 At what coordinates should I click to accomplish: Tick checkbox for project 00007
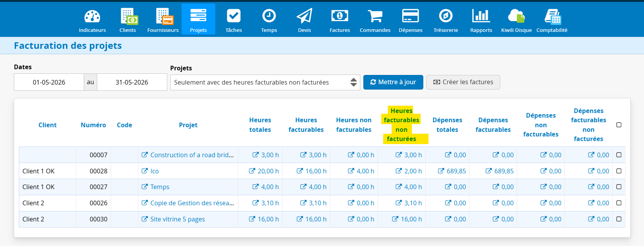(619, 155)
